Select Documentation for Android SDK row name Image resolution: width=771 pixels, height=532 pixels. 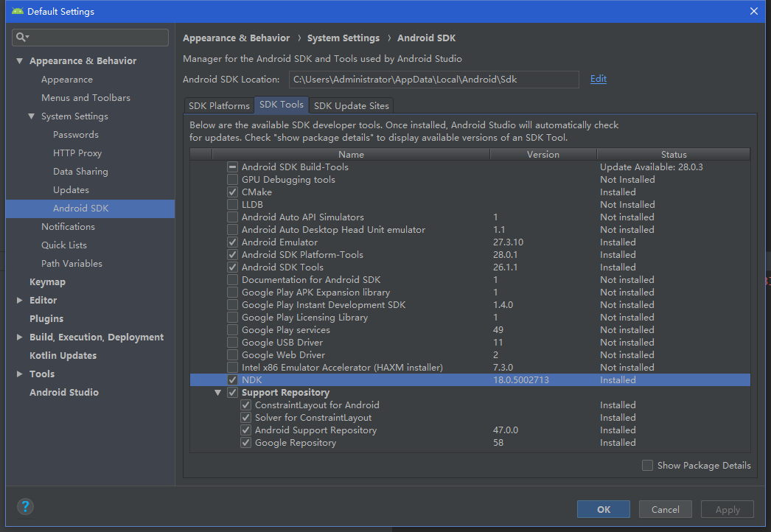click(311, 280)
